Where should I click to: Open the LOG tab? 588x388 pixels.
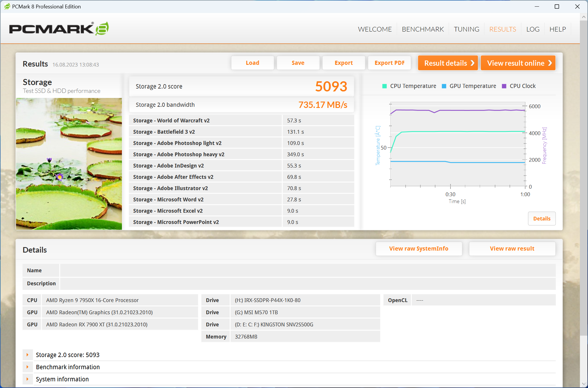pyautogui.click(x=533, y=29)
